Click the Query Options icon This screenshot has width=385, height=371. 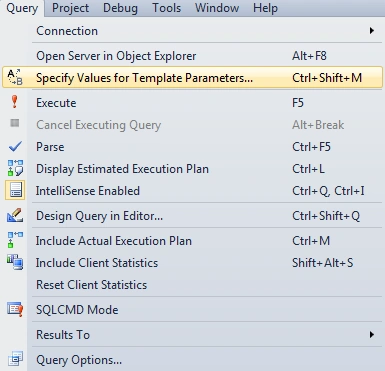pos(15,359)
